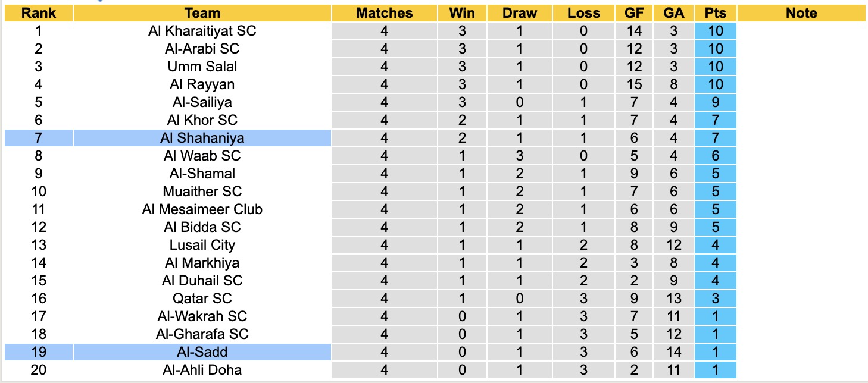Viewport: 868px width, 383px height.
Task: Click the GF column header
Action: [x=633, y=13]
